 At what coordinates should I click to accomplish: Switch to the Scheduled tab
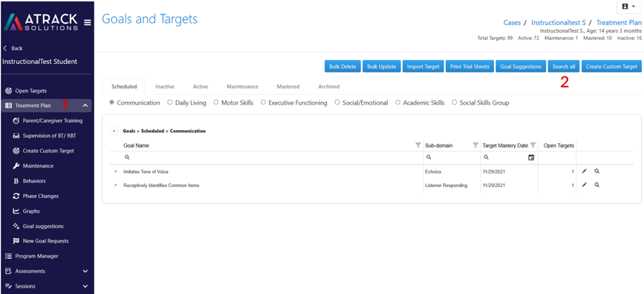coord(124,87)
